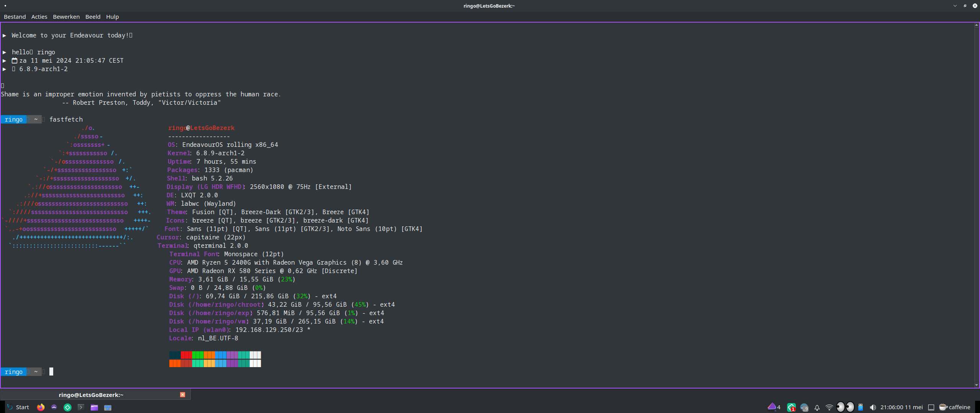Click the Terminal Font 'Monospace (12pt)' line

[227, 254]
